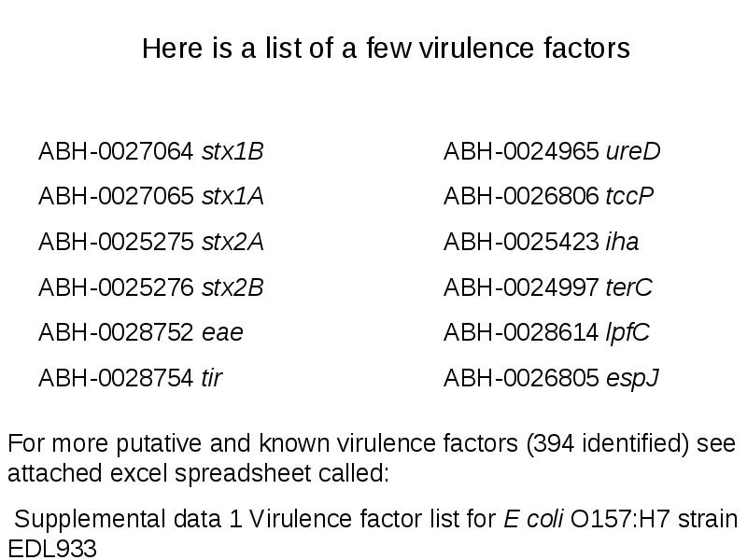Click the italic 'E coli' text
Screen dimensions: 747x560
[533, 519]
